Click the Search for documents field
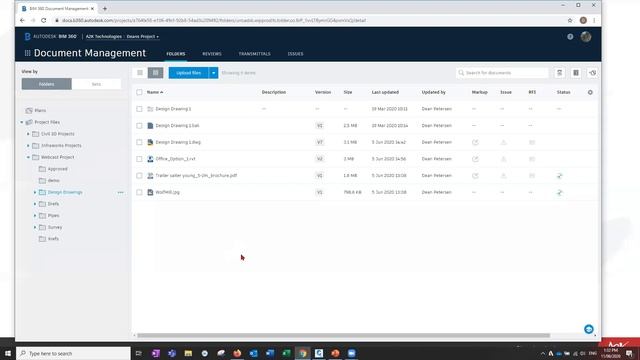This screenshot has height=360, width=640. 502,73
